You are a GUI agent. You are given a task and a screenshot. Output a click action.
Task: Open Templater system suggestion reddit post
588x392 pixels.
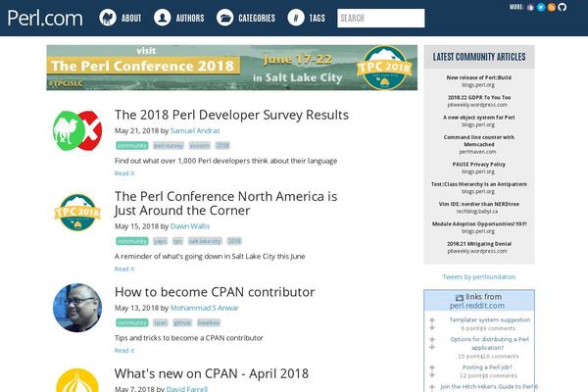tap(489, 320)
